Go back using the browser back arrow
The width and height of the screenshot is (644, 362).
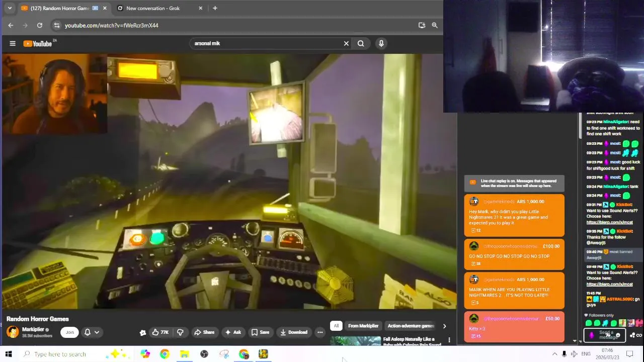point(11,25)
